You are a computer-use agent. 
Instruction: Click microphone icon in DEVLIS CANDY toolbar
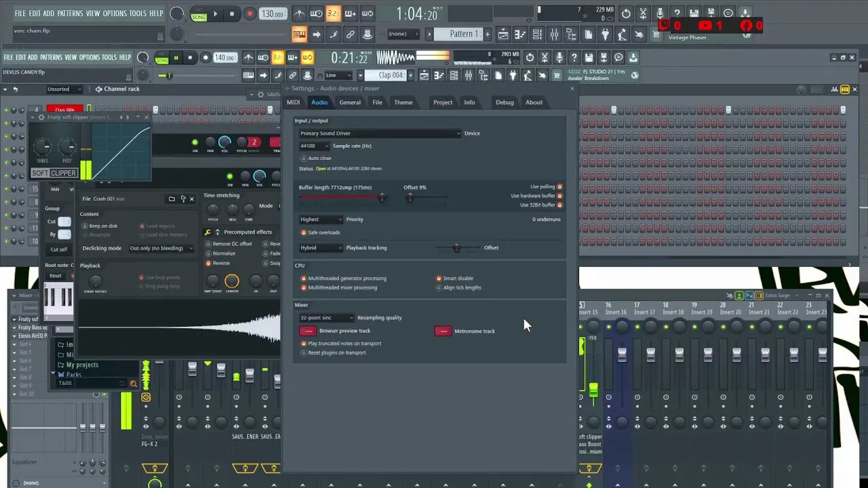(x=559, y=58)
